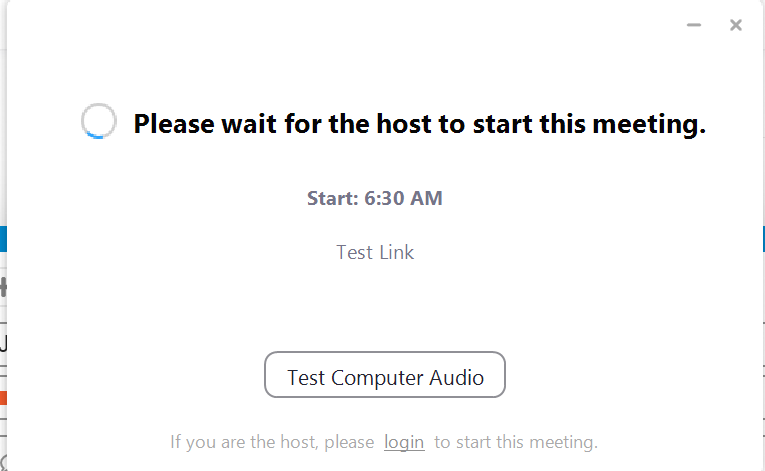Click the gray plus icon behind the dialog
Viewport: 765px width, 471px height.
pyautogui.click(x=3, y=287)
